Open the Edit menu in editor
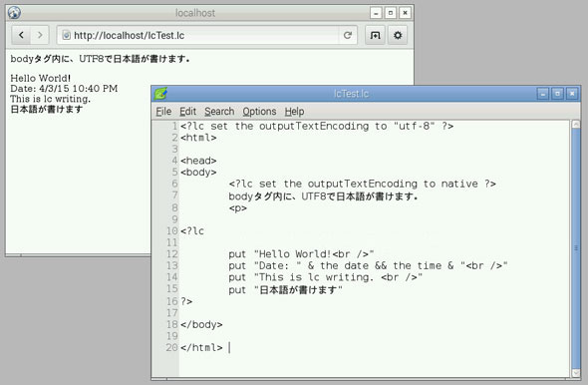 click(187, 112)
